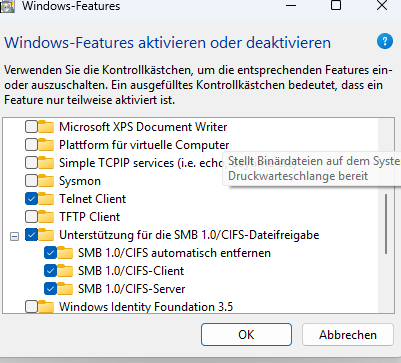Uncheck Unterstützung für die SMB 1.0/CIFS-Dateifreigabe checkbox
The image size is (401, 363).
31,235
